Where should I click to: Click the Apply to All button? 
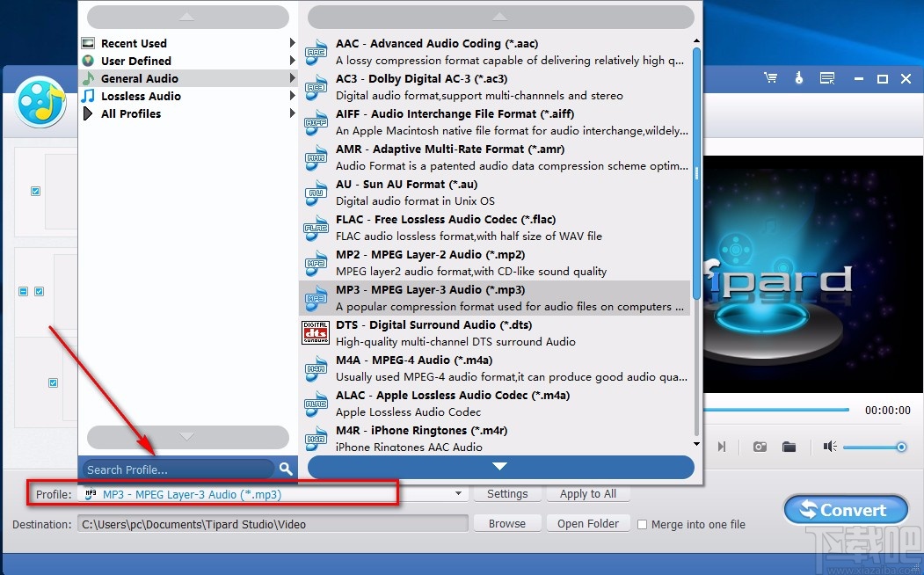click(588, 494)
